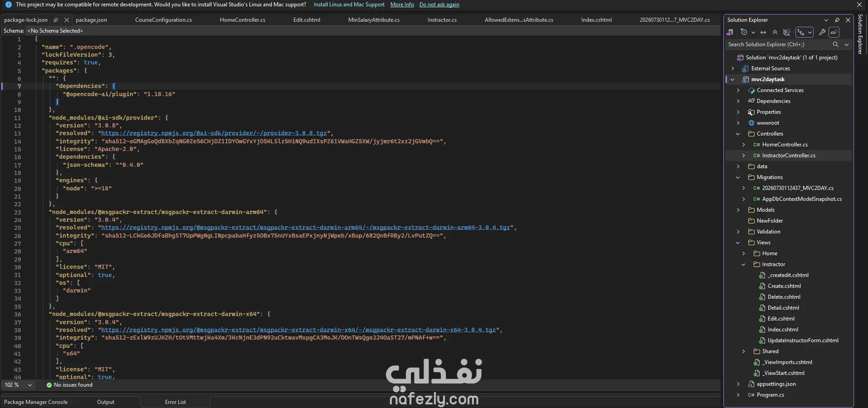Viewport: 868px width, 408px height.
Task: Expand the Models folder
Action: click(738, 210)
